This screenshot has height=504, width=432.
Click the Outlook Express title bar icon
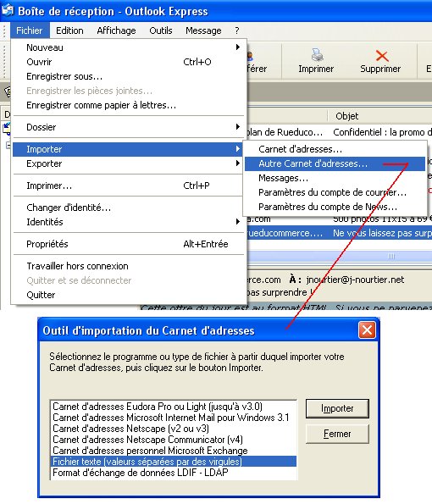click(x=8, y=10)
